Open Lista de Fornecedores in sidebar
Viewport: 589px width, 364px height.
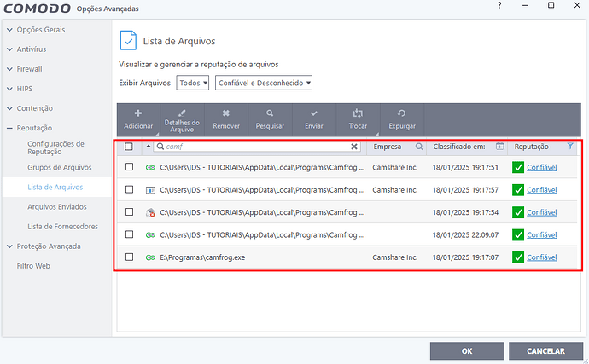pyautogui.click(x=62, y=226)
